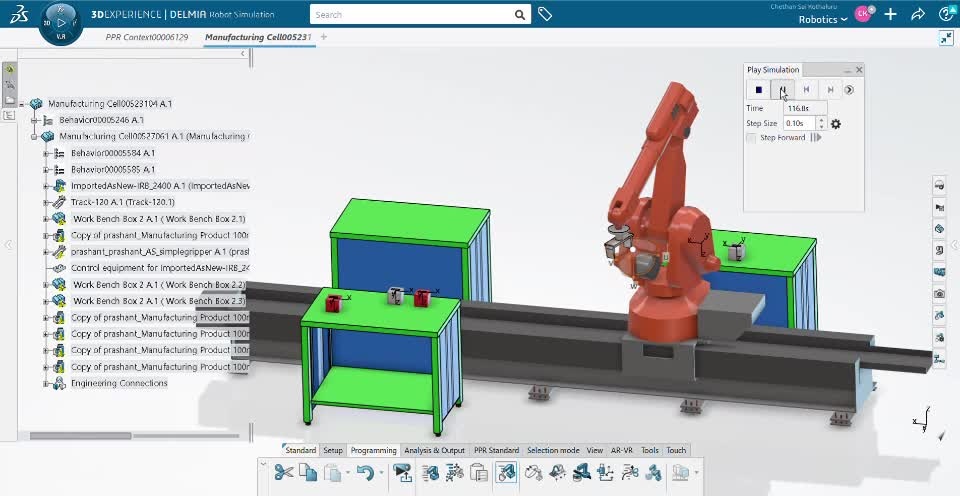Expand Track-120 A.1 tree node
The width and height of the screenshot is (960, 496).
click(45, 203)
